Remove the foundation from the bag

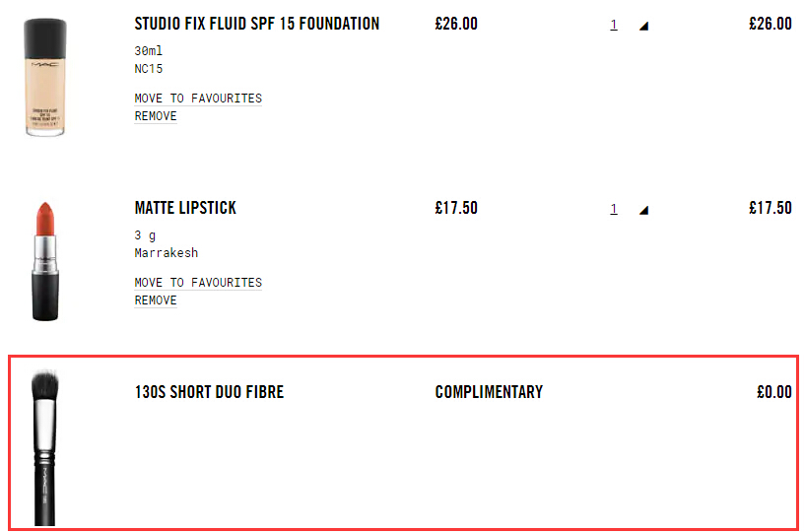[x=156, y=116]
